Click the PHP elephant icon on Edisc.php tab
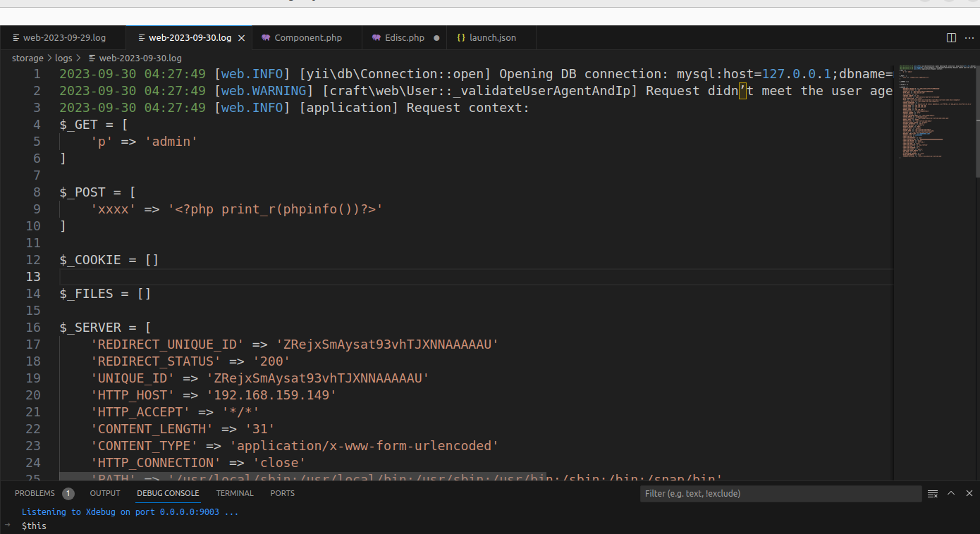This screenshot has height=534, width=980. coord(376,38)
